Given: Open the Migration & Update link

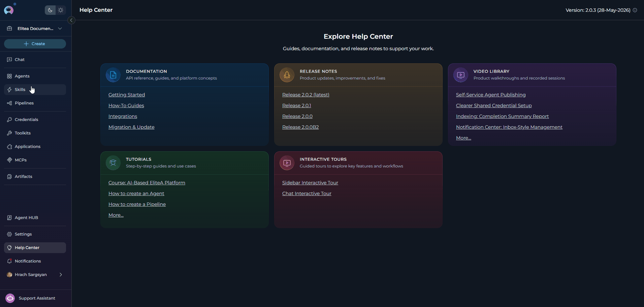Looking at the screenshot, I should coord(131,127).
